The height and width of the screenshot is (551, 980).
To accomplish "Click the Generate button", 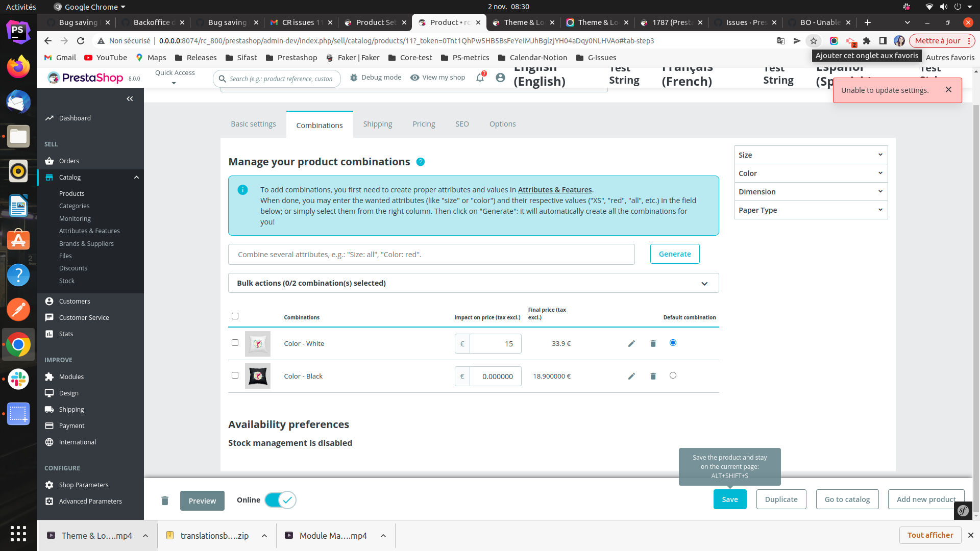I will [674, 254].
